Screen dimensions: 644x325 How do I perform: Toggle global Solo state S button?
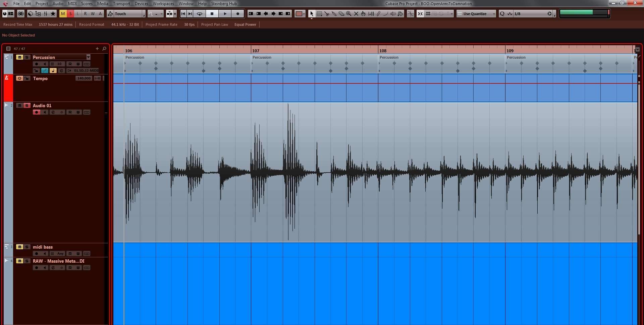(x=70, y=14)
